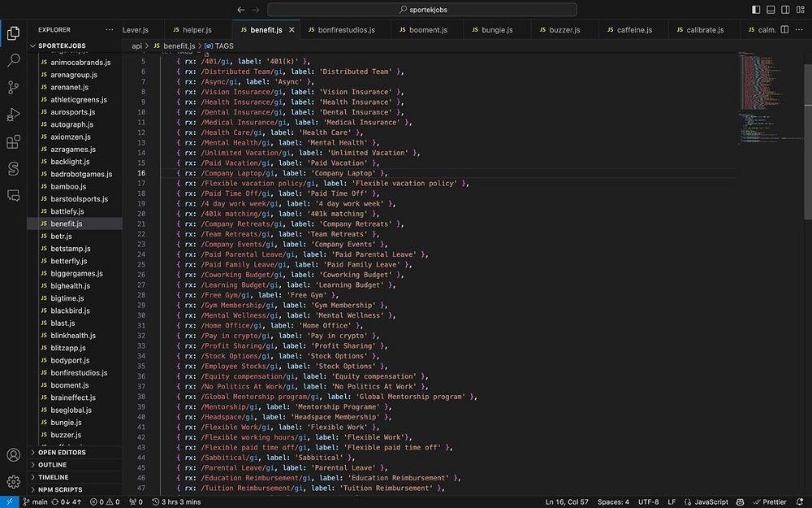Open blinkhealth.js in the explorer

[x=73, y=336]
